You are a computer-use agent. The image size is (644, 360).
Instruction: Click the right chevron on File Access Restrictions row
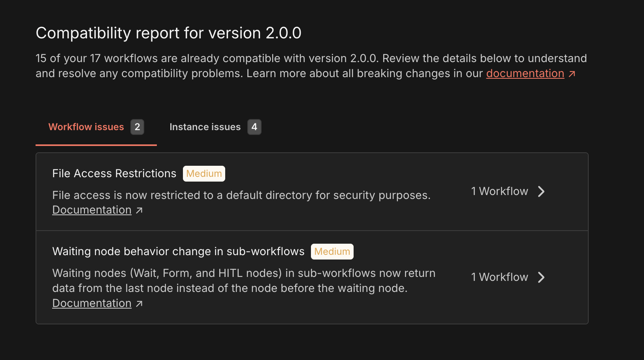[542, 191]
